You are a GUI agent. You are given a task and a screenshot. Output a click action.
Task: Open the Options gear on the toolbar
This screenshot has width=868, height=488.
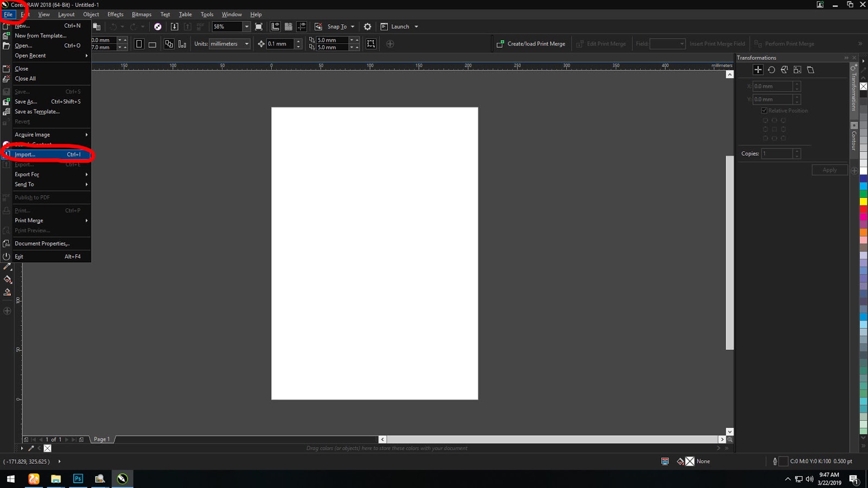(367, 26)
